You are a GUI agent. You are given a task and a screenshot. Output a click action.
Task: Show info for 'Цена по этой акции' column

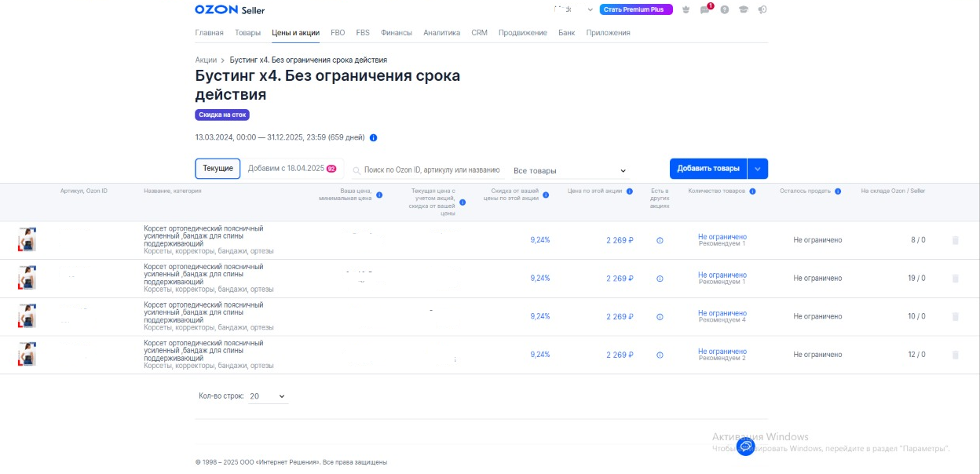pyautogui.click(x=630, y=191)
